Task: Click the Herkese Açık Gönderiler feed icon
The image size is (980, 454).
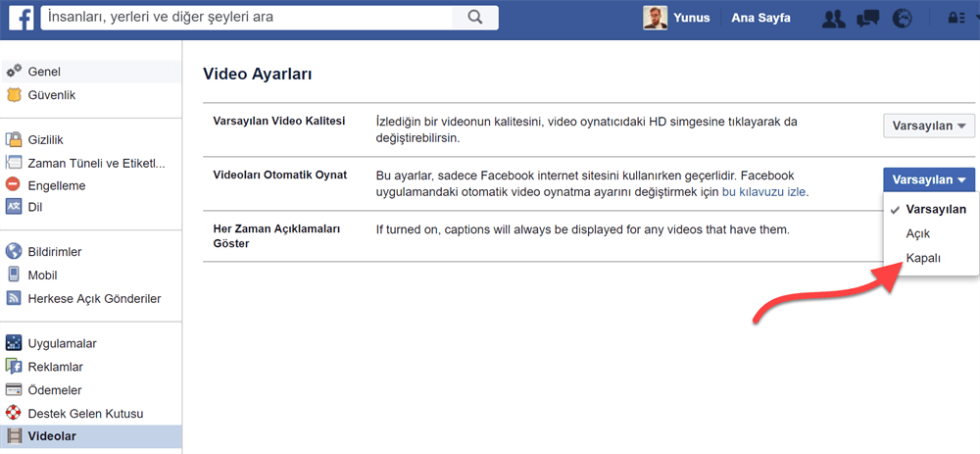Action: coord(14,298)
